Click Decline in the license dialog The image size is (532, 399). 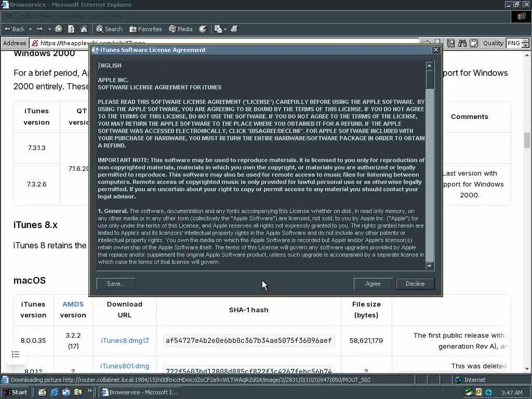point(415,284)
